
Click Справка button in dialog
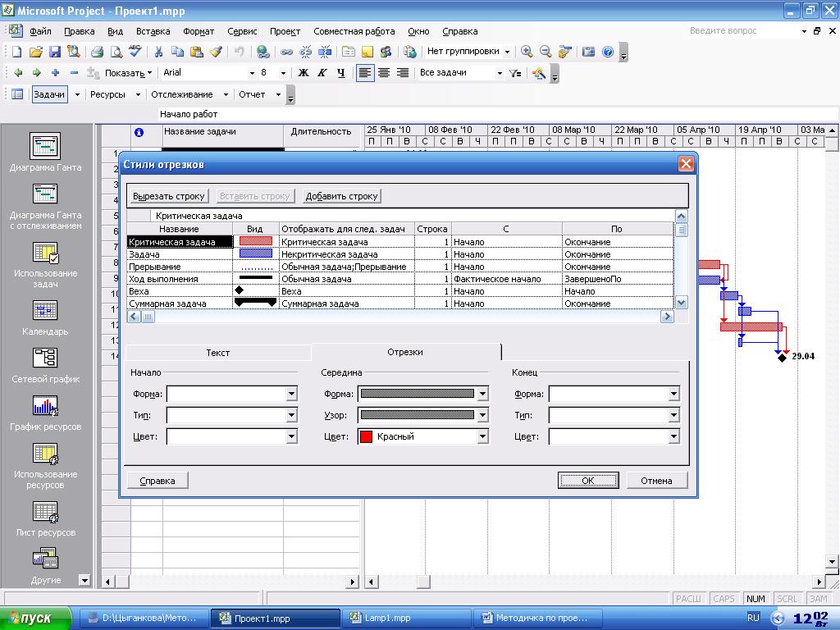click(157, 481)
